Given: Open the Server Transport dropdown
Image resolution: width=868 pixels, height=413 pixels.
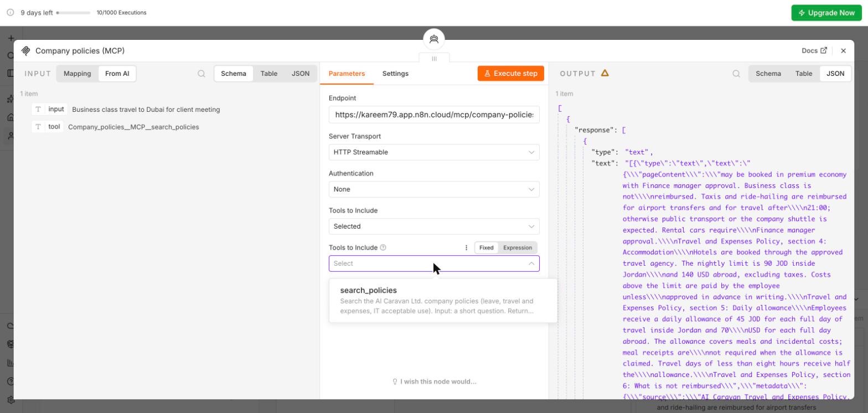Looking at the screenshot, I should point(434,152).
